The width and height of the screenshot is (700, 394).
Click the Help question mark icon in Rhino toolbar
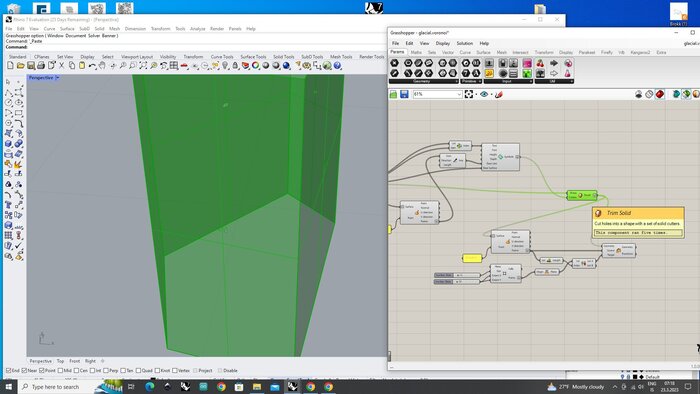[x=338, y=66]
